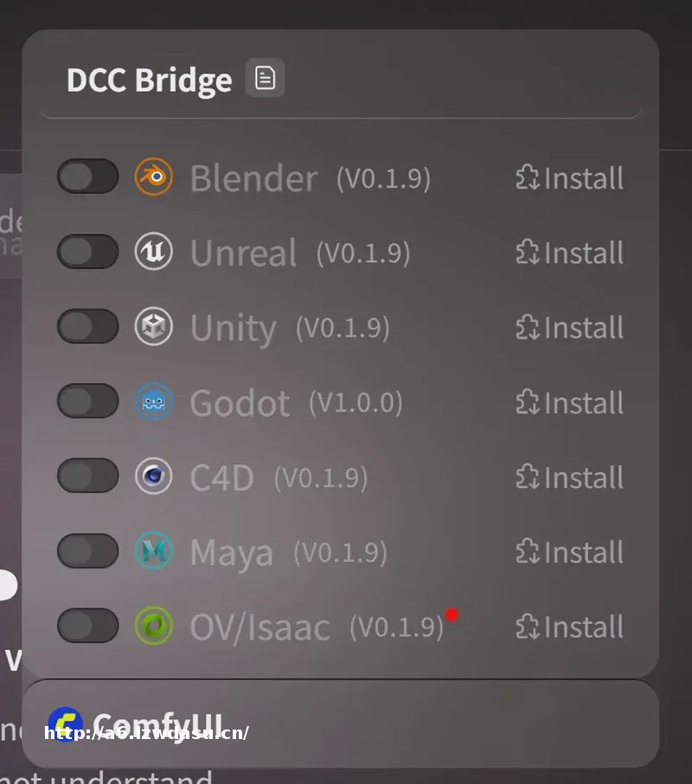The image size is (692, 784).
Task: Enable the Godot bridge toggle
Action: [x=86, y=402]
